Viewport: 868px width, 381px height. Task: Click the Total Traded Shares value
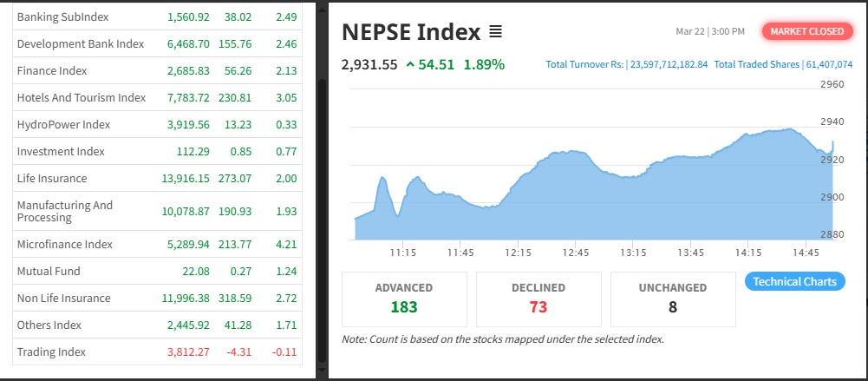[x=829, y=65]
